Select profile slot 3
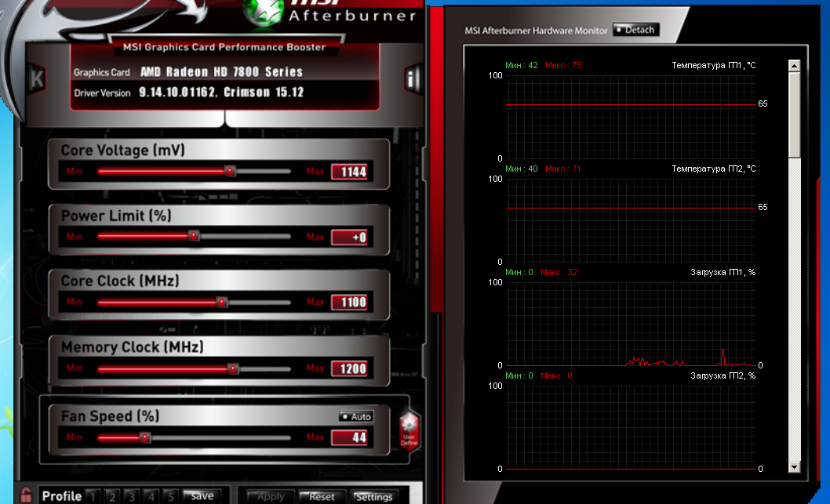Viewport: 830px width, 504px height. [132, 497]
